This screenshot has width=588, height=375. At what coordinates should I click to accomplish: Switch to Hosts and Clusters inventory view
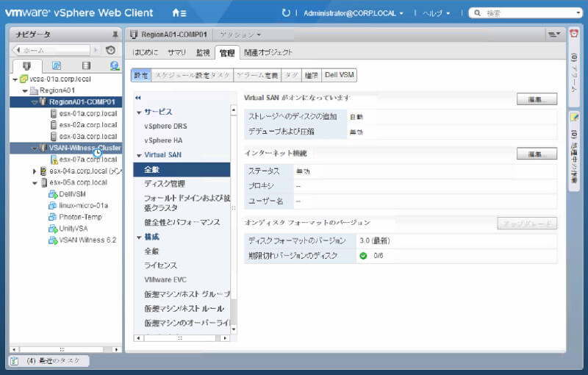point(26,66)
